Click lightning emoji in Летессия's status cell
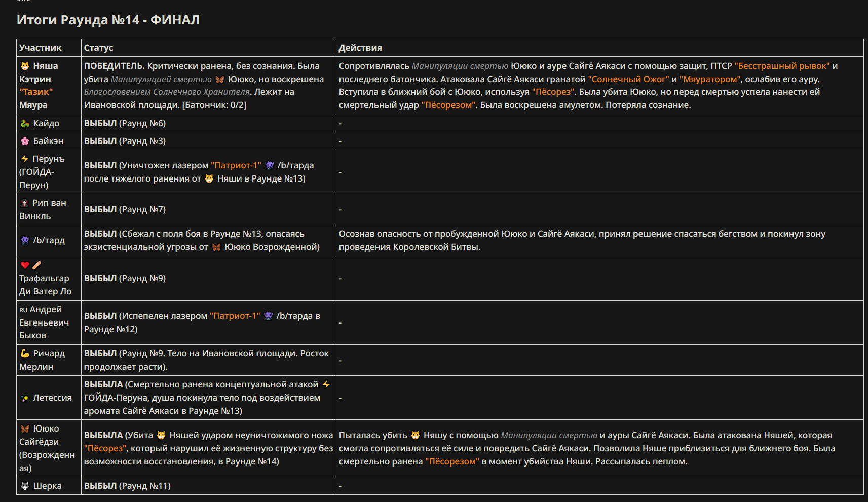868x502 pixels. 326,384
